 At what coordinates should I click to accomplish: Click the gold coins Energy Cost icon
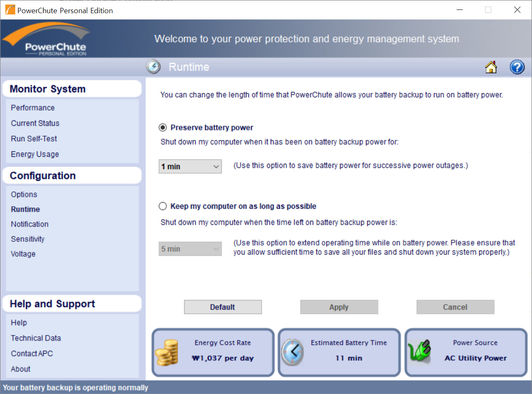pyautogui.click(x=167, y=352)
